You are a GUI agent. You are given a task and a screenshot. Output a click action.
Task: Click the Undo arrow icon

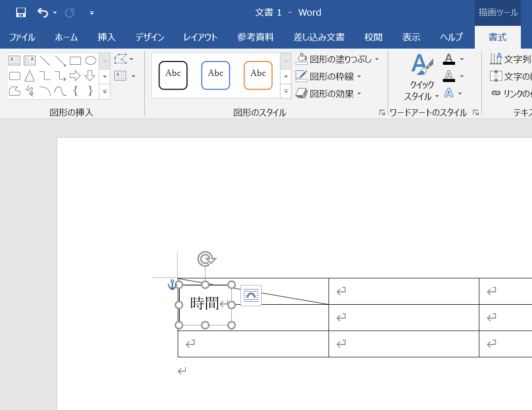coord(43,13)
